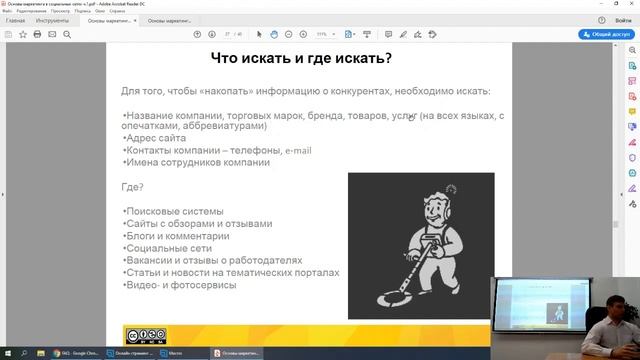
Task: Click the Войти sign-in link
Action: point(623,20)
